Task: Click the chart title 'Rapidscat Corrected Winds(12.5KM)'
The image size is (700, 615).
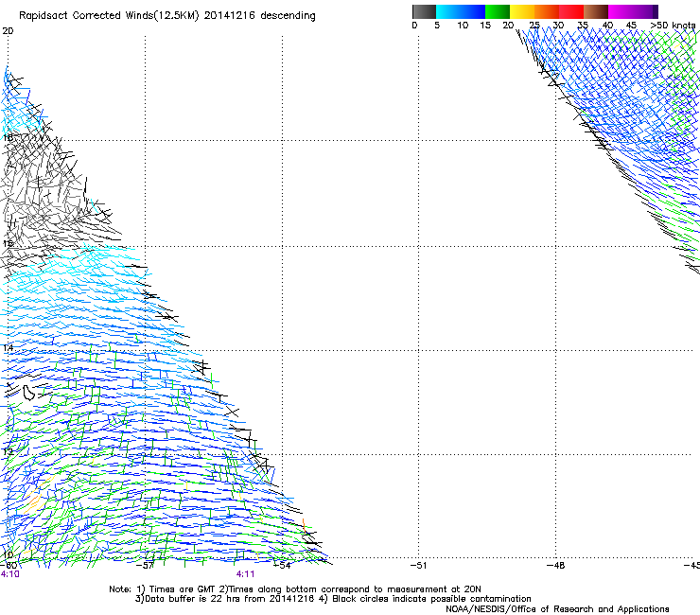Action: [109, 16]
